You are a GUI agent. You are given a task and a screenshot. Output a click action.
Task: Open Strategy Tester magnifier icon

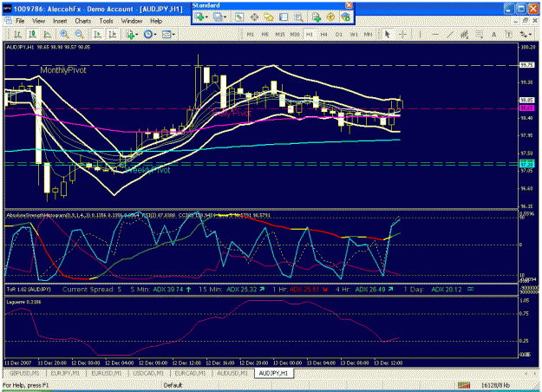(x=298, y=17)
